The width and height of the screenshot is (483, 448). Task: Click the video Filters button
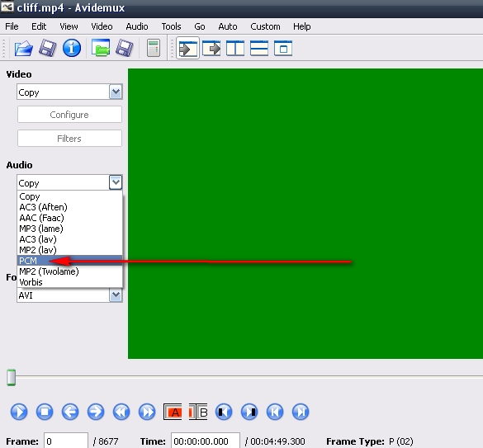pos(69,139)
